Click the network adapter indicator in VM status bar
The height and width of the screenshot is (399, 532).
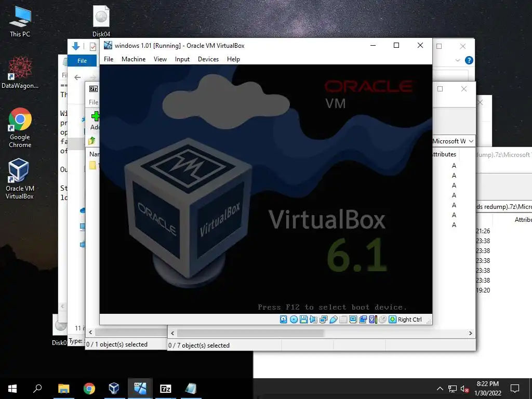click(323, 320)
